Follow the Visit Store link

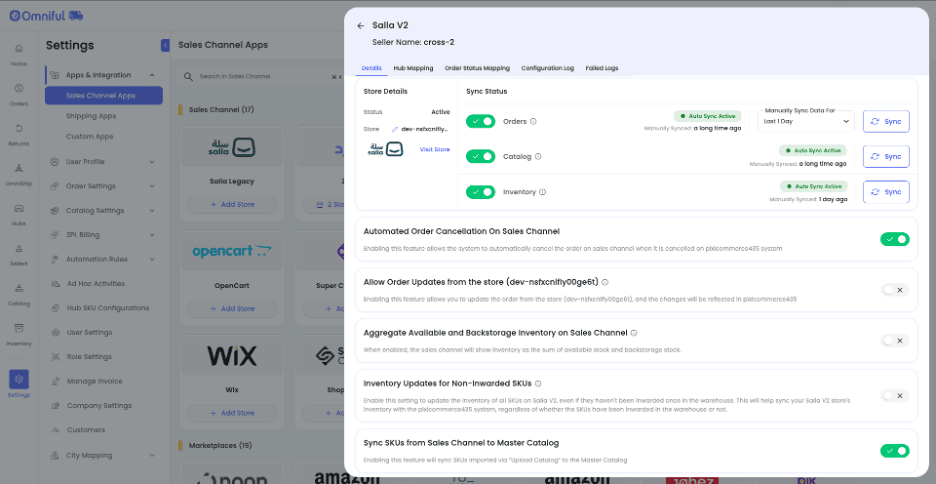435,149
